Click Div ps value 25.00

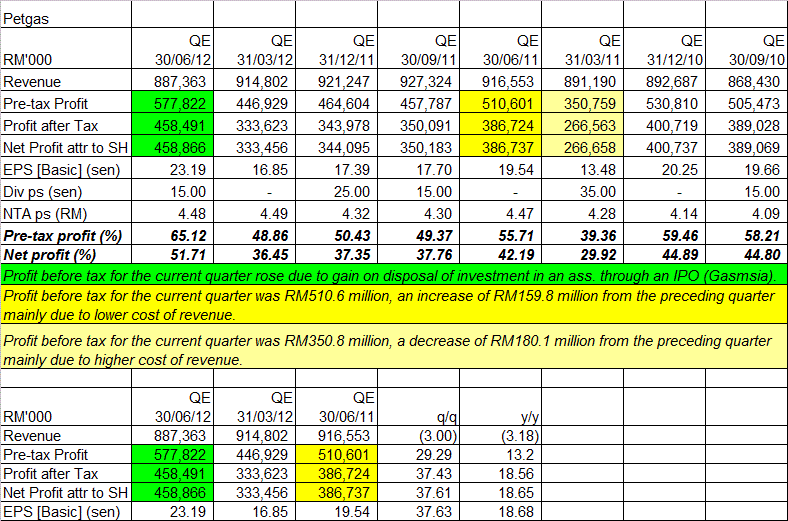336,192
